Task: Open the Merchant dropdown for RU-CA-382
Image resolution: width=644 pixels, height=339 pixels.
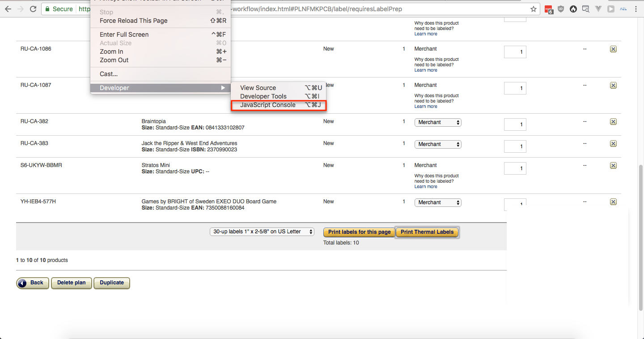Action: [x=438, y=122]
